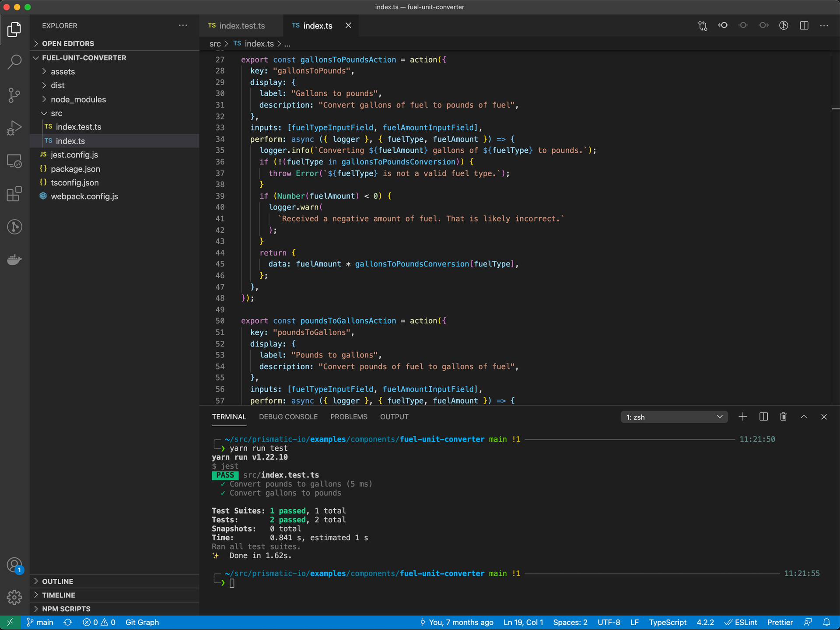Switch to the PROBLEMS panel tab
Screen dimensions: 840x630
click(x=349, y=417)
